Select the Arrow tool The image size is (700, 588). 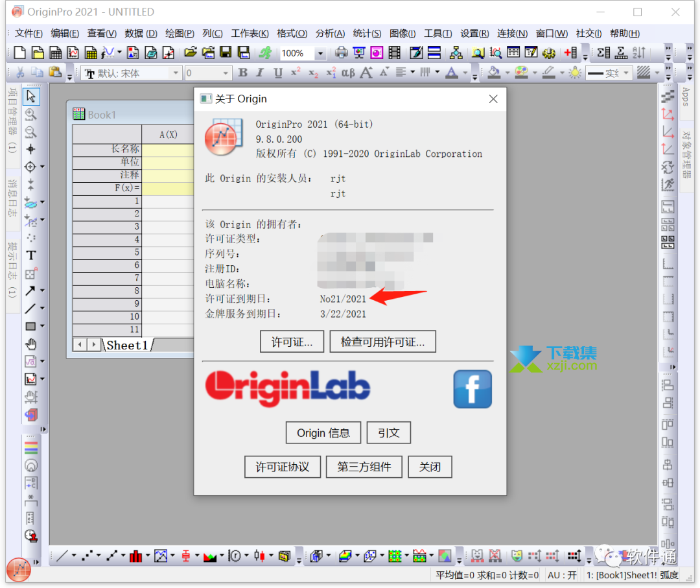(30, 290)
